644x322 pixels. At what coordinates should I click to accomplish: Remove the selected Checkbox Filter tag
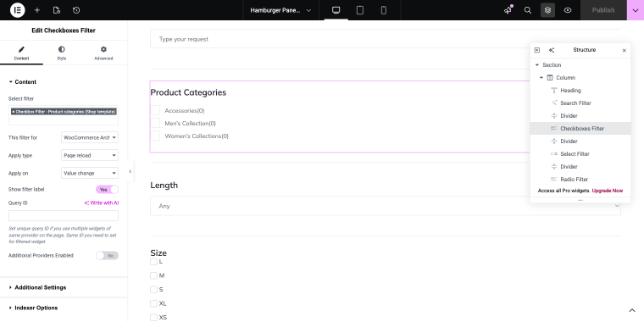pos(14,112)
